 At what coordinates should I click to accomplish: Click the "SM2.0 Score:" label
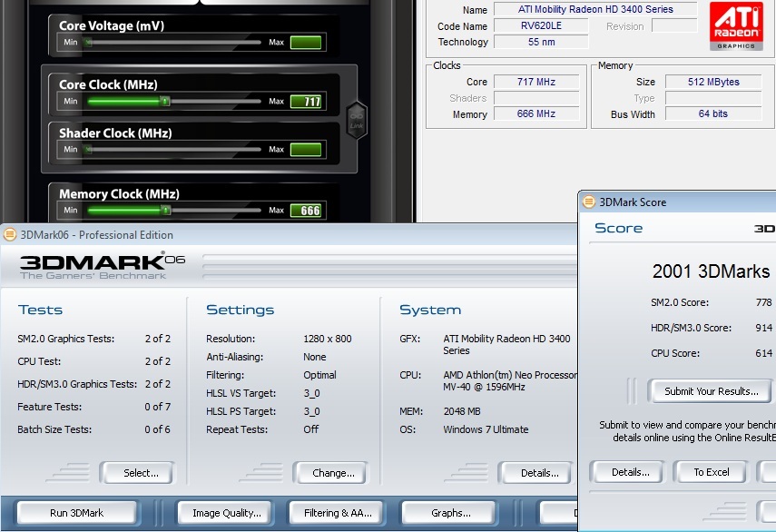pyautogui.click(x=680, y=302)
